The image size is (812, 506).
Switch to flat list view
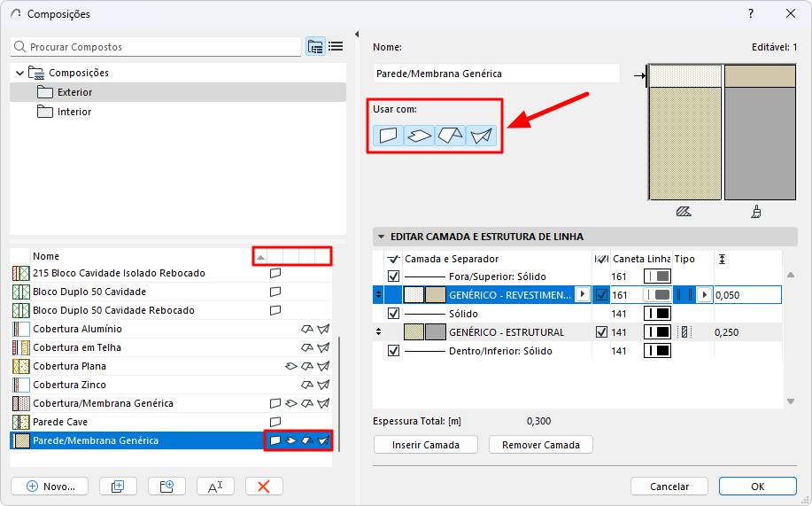(x=336, y=47)
